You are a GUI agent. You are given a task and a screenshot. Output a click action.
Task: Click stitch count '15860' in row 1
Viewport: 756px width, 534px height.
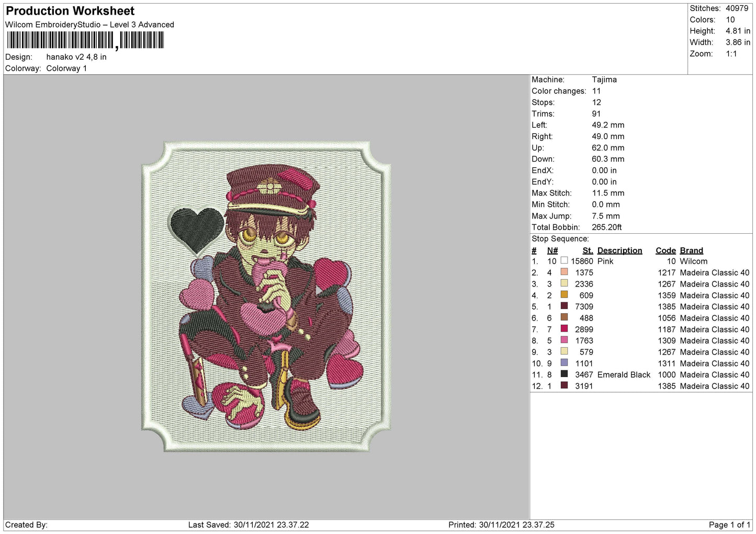[582, 261]
